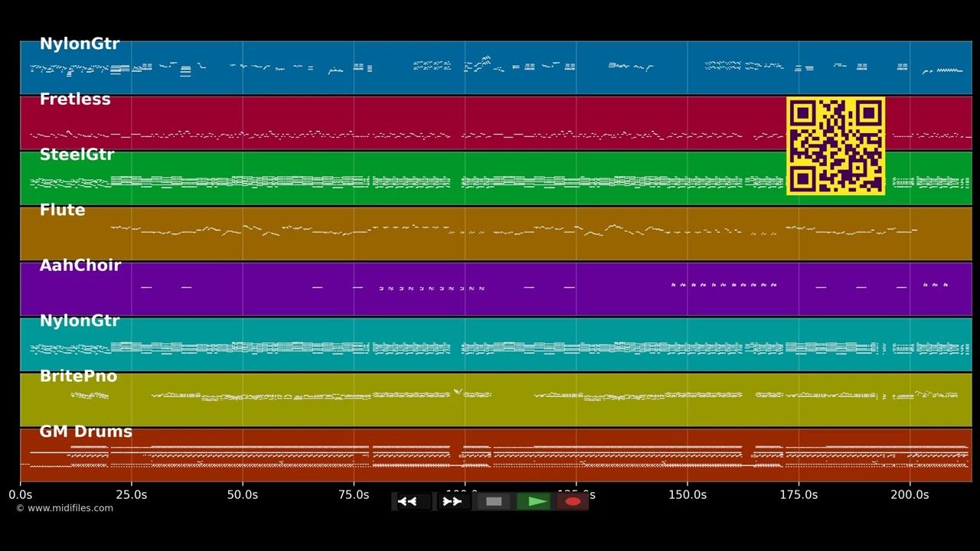Click the fast-forward double-arrow button
The image size is (980, 551).
tap(452, 502)
